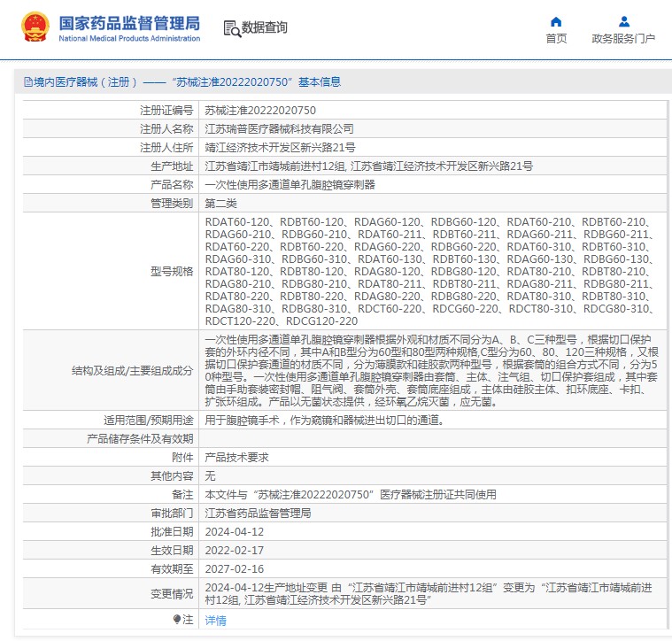Click the 生效日期 label
Image resolution: width=672 pixels, height=641 pixels.
[x=172, y=551]
